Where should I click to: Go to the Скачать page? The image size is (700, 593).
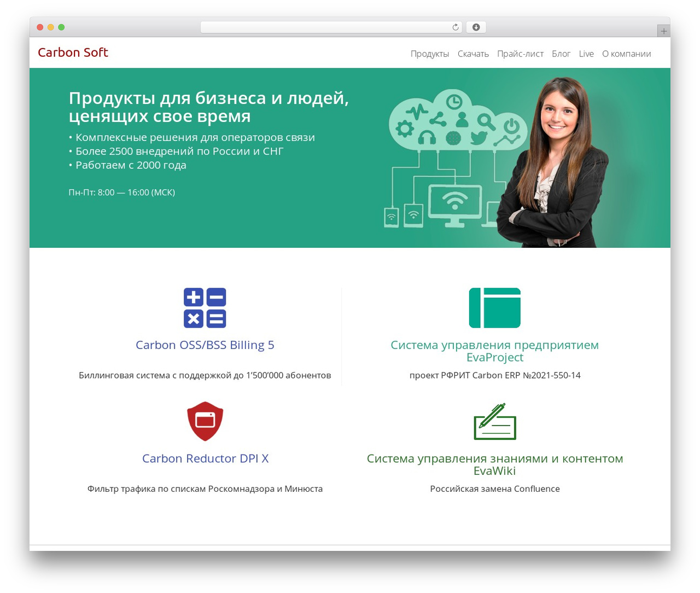click(x=473, y=54)
